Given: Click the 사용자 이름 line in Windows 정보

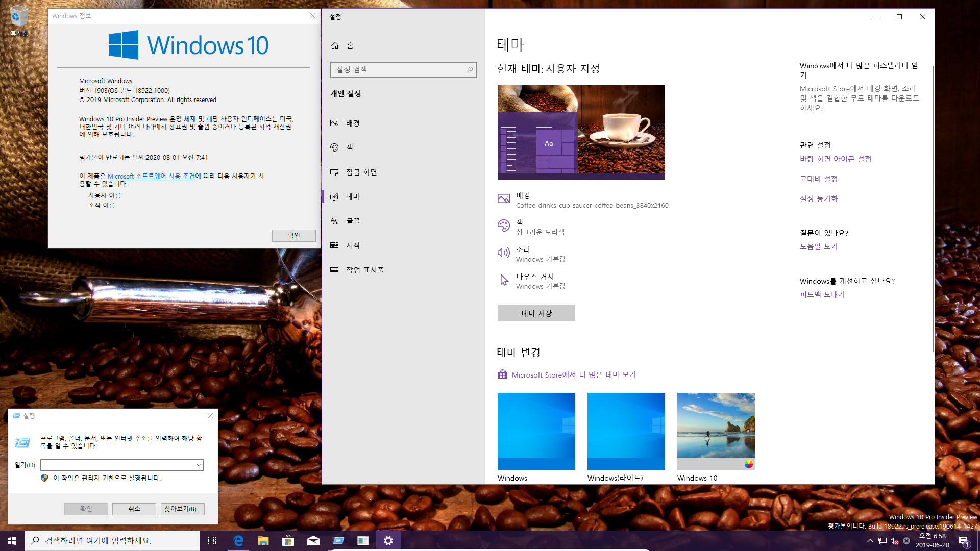Looking at the screenshot, I should pos(104,195).
